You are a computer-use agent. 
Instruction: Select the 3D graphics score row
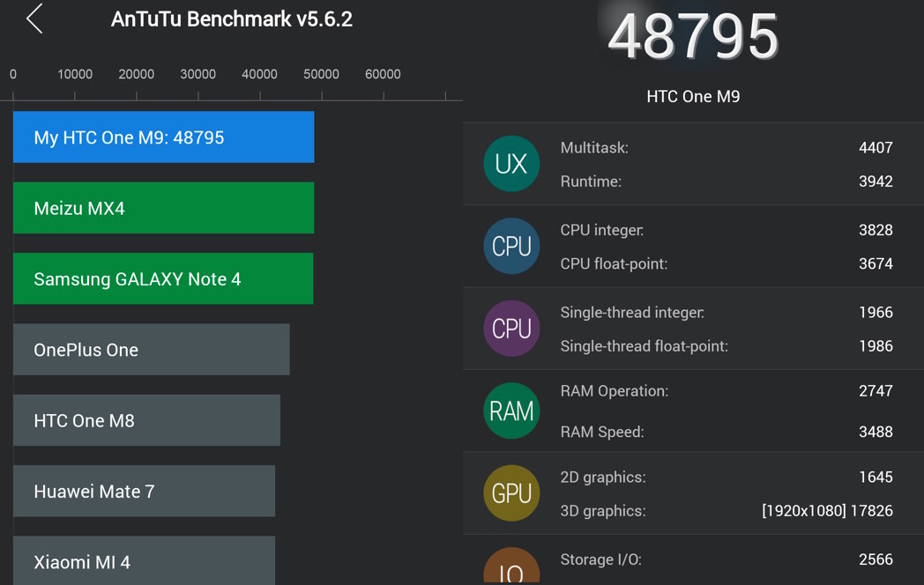point(727,511)
